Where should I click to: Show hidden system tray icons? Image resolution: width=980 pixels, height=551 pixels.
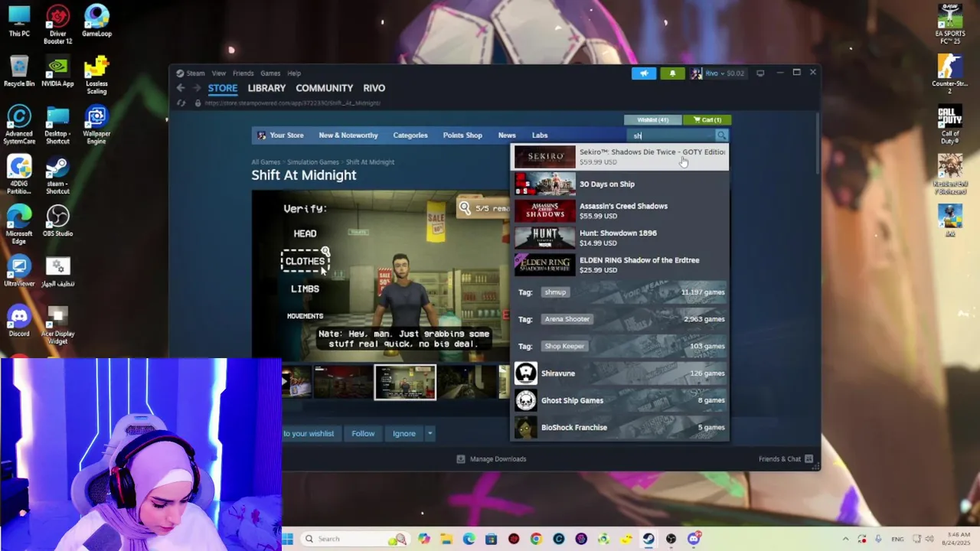845,539
